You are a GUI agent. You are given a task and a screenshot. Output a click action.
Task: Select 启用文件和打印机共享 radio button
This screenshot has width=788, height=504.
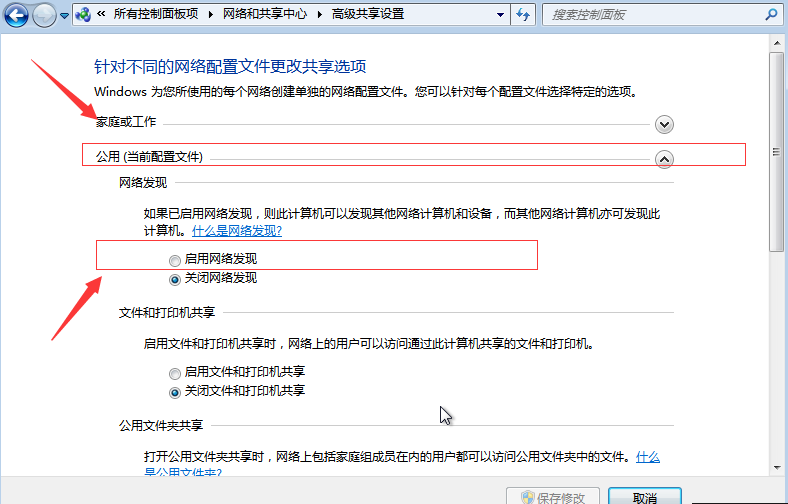[x=176, y=372]
